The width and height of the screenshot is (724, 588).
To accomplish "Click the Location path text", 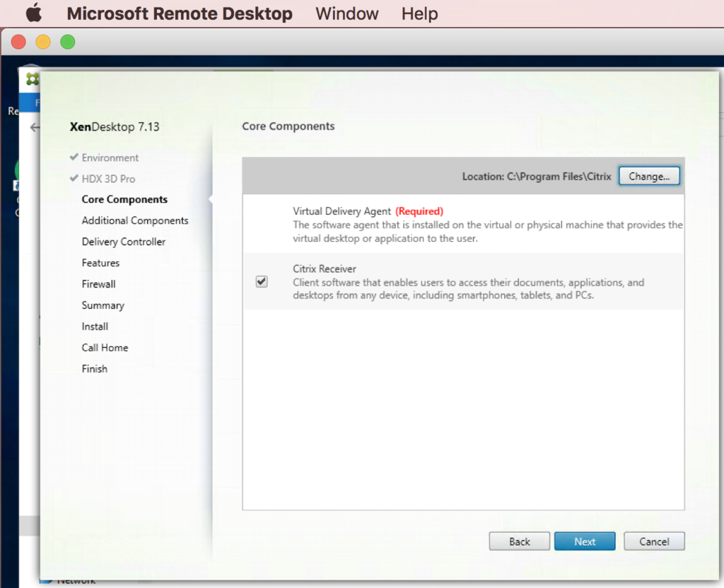I will coord(537,177).
